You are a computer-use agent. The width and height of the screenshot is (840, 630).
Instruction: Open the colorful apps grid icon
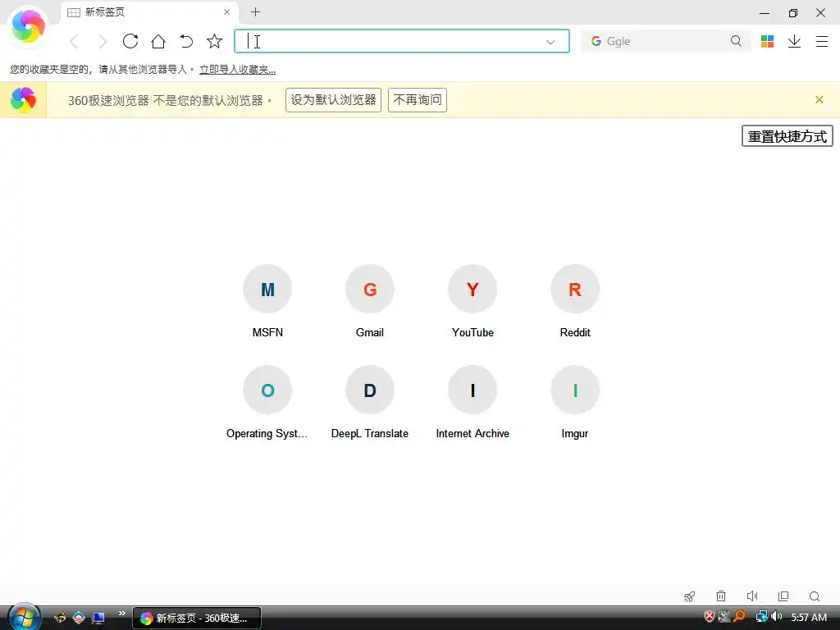tap(767, 41)
